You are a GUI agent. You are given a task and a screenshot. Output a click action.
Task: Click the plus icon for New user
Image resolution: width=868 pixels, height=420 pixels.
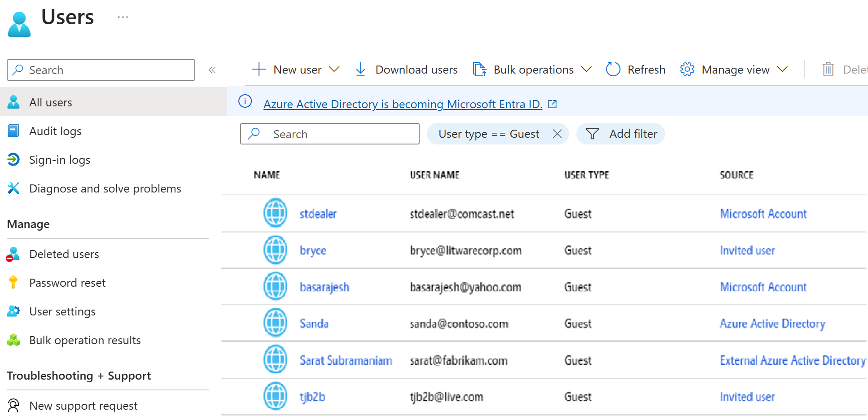tap(259, 70)
